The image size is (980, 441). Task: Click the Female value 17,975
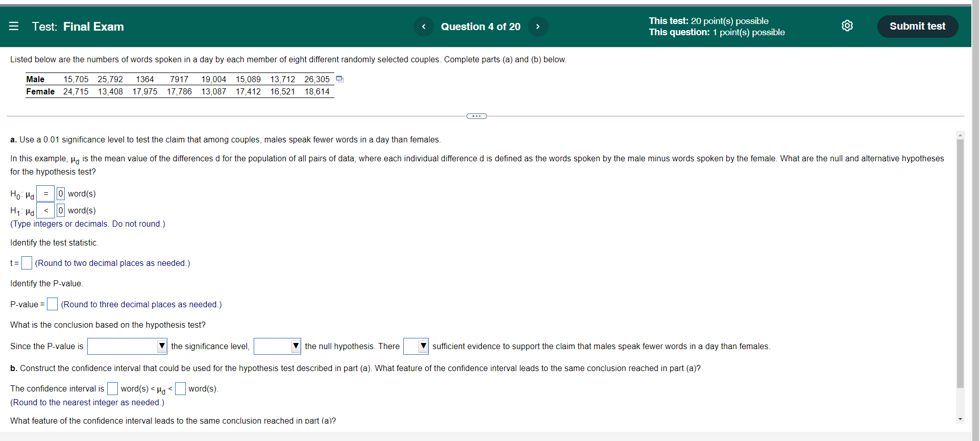point(145,91)
